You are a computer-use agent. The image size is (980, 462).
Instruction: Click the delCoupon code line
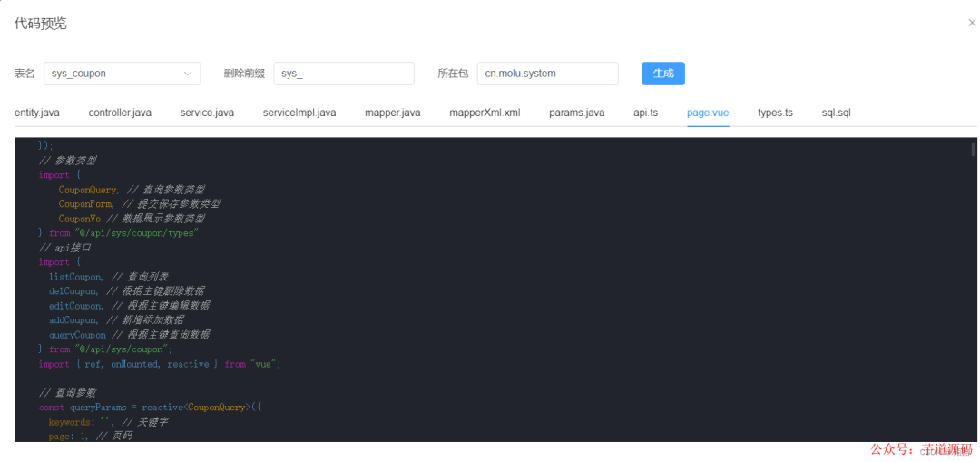click(x=127, y=291)
